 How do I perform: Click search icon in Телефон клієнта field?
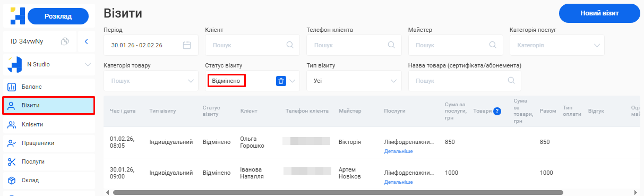tap(391, 45)
